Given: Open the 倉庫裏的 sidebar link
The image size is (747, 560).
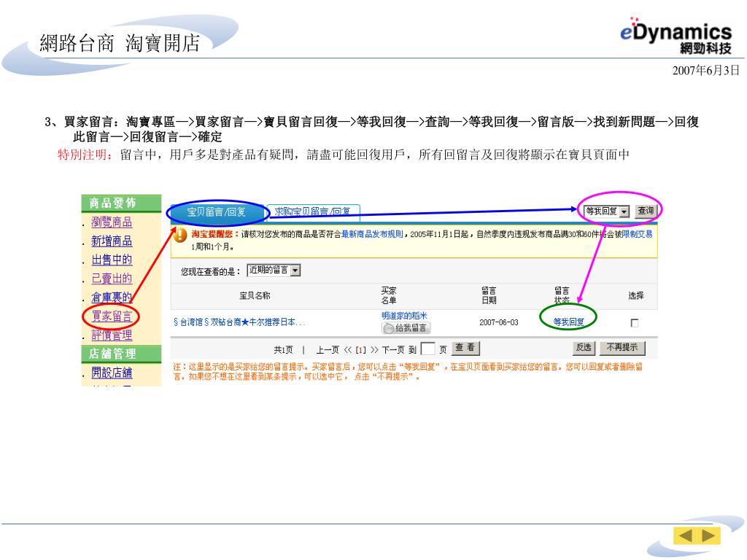Looking at the screenshot, I should [112, 297].
